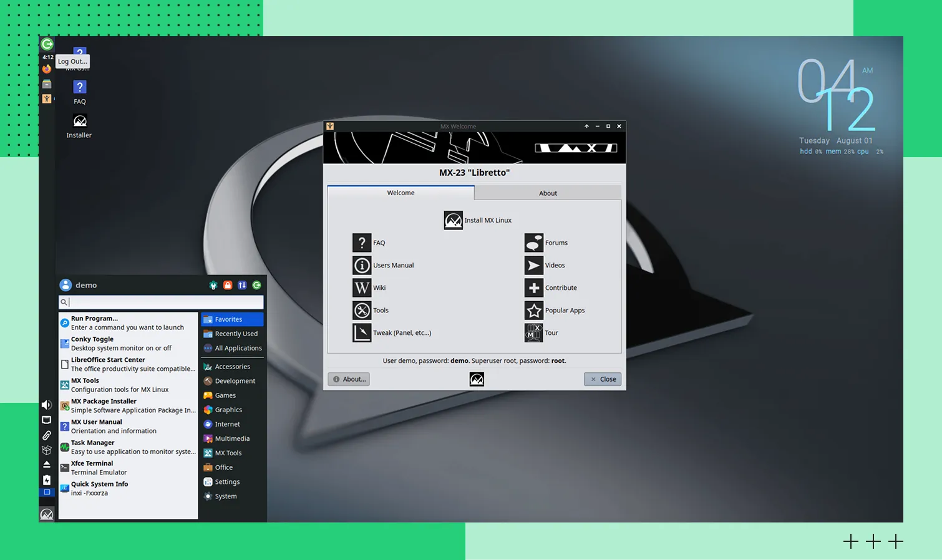
Task: Select Conky Toggle in favorites list
Action: (128, 344)
